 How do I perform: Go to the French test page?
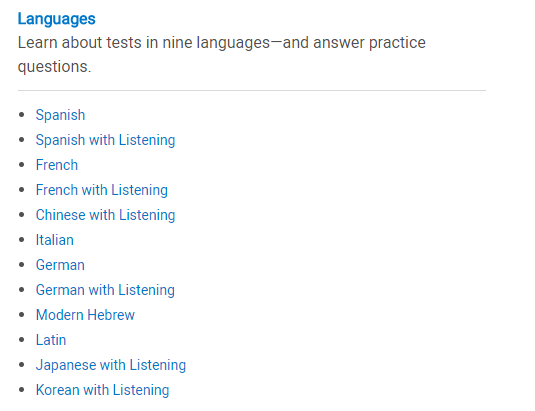pyautogui.click(x=57, y=165)
